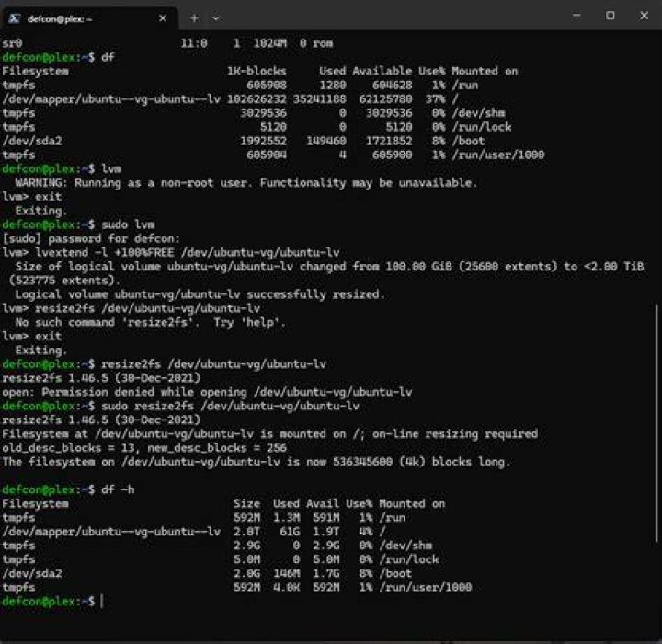Click the 'Mounted on' header of df -h output
Viewport: 662px width, 644px height.
(x=412, y=504)
